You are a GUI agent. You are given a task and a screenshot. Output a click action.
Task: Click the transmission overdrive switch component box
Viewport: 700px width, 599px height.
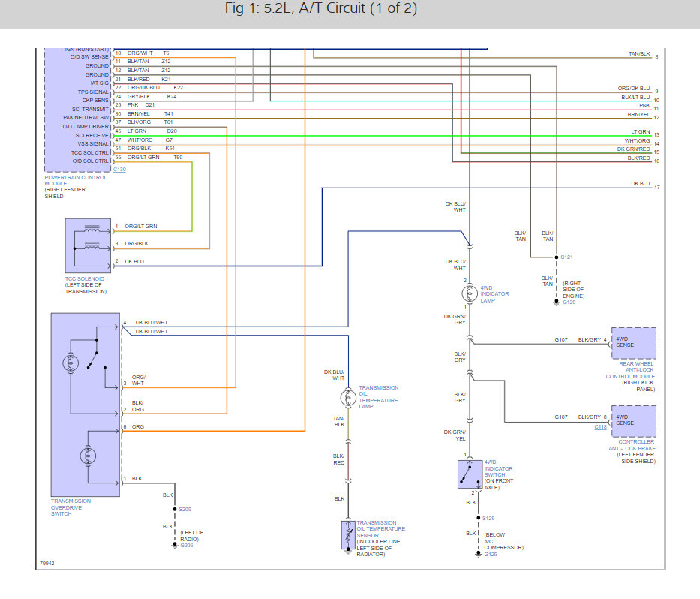click(86, 405)
